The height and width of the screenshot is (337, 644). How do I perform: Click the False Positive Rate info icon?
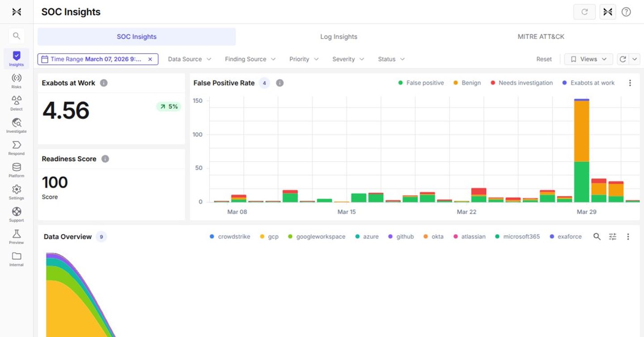(x=280, y=83)
